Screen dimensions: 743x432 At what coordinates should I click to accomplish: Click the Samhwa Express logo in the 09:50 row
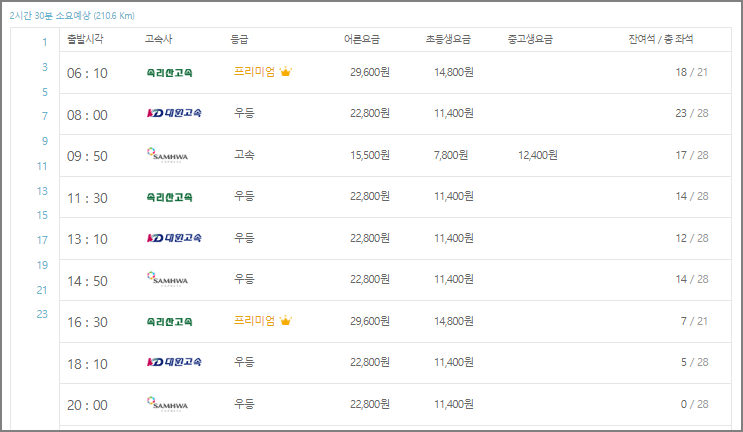(167, 155)
